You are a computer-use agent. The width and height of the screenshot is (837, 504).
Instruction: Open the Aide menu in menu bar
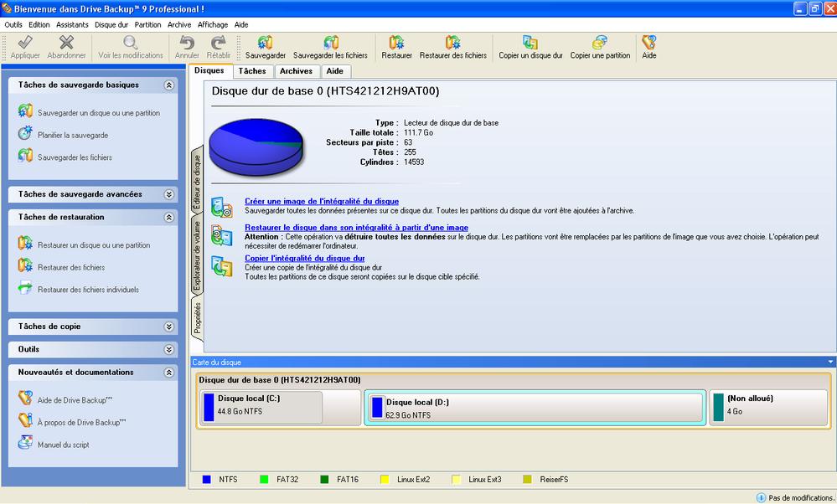click(x=241, y=24)
